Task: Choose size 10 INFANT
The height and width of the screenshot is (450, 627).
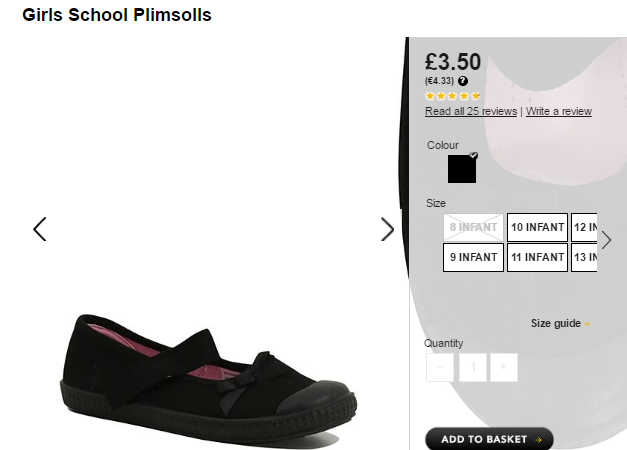Action: point(537,227)
